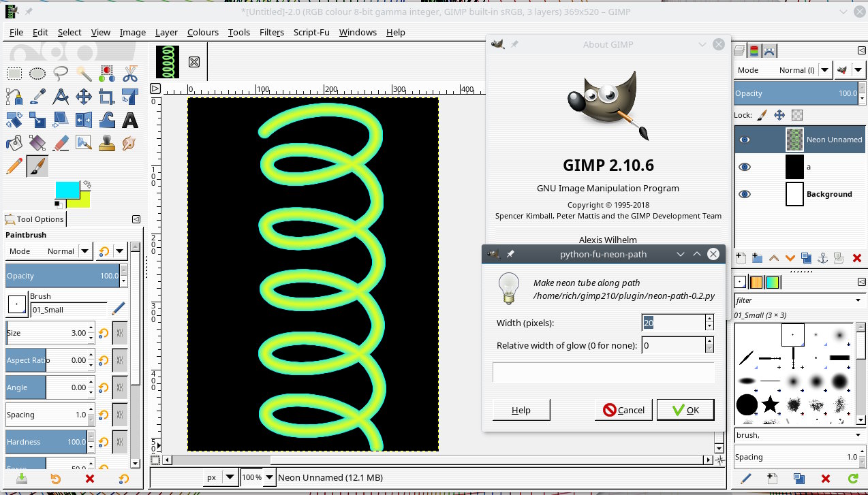
Task: Swap foreground and background colours
Action: tap(87, 185)
